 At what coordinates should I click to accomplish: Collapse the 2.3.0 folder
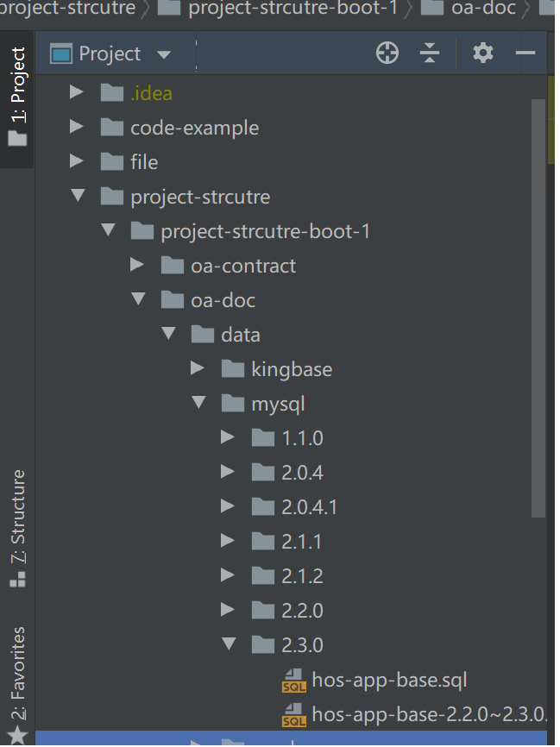click(229, 644)
